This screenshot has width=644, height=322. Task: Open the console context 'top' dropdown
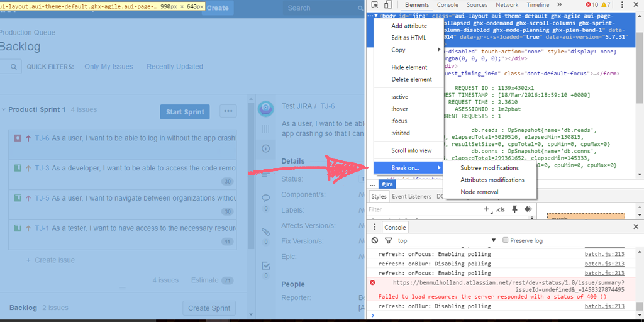[447, 241]
